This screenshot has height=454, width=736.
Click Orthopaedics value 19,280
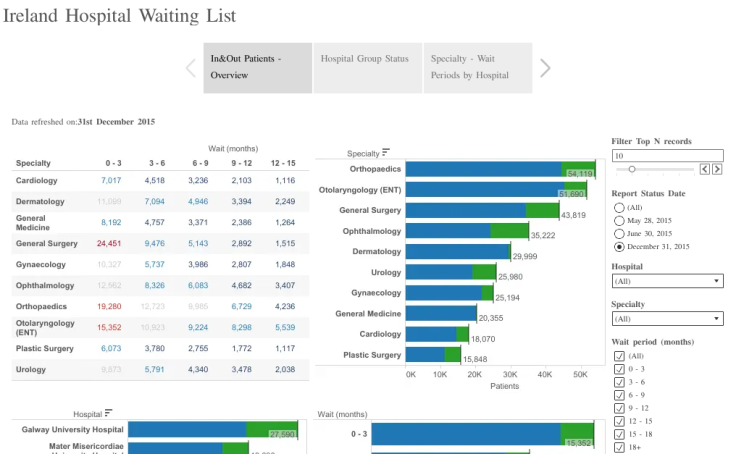click(x=109, y=306)
